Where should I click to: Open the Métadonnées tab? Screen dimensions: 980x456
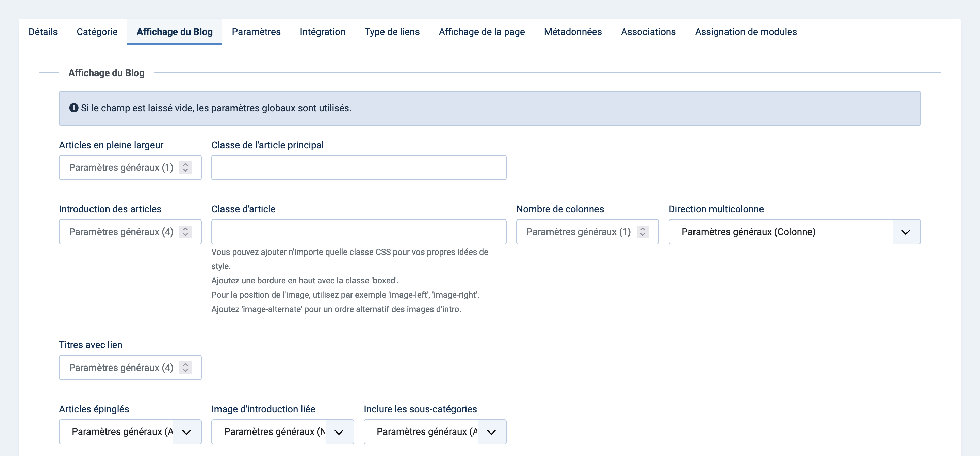click(573, 32)
